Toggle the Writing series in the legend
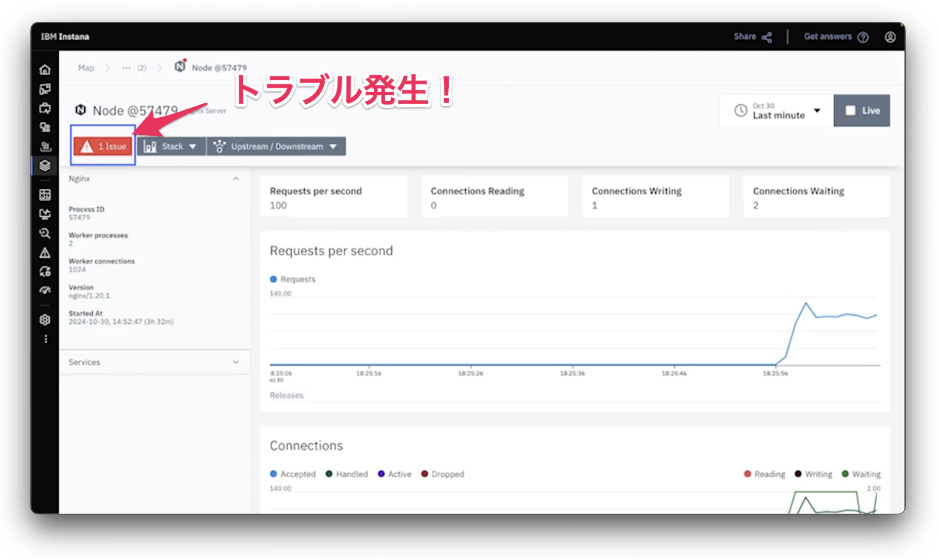 pyautogui.click(x=813, y=474)
